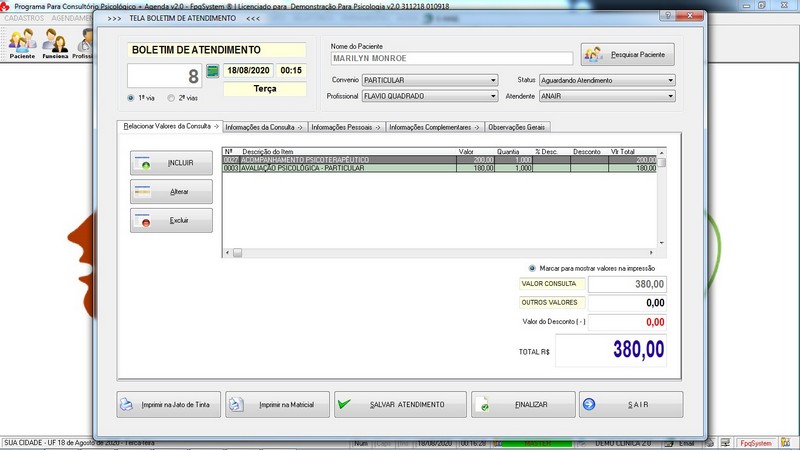Open Paciente icon in main window toolbar
Screen dimensions: 800x450
(22, 43)
